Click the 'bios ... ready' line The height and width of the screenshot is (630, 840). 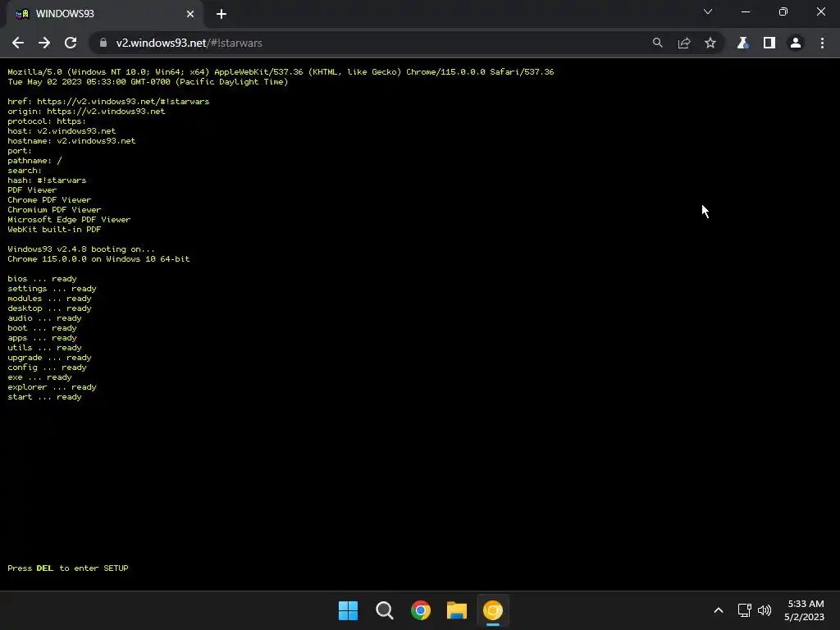(x=42, y=279)
